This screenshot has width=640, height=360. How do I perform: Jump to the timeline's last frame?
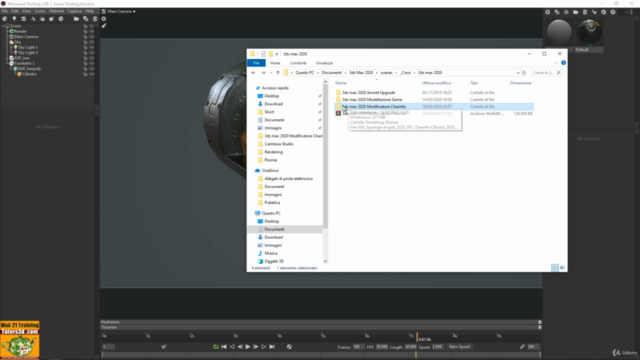tap(272, 347)
